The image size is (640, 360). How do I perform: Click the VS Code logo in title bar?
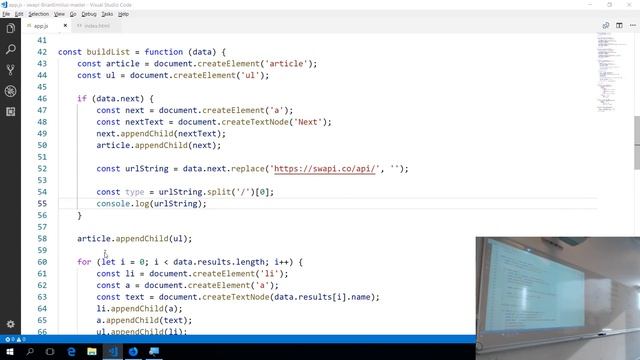click(x=4, y=4)
